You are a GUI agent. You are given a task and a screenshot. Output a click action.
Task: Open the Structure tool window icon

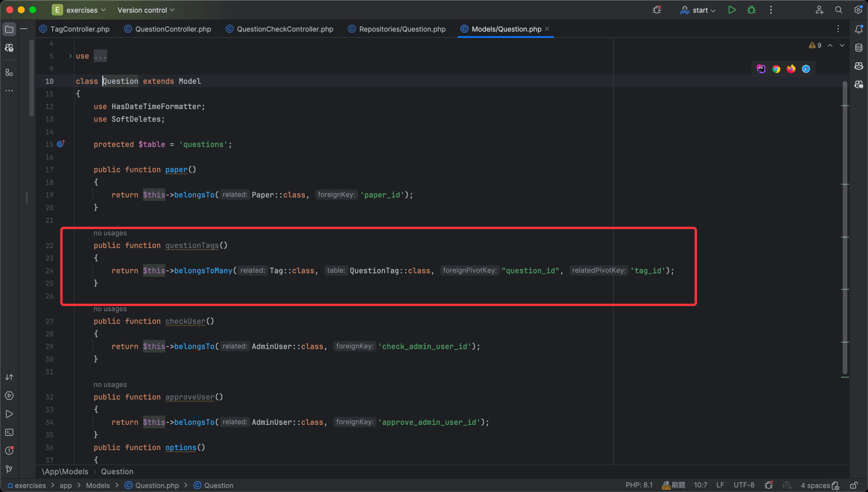pyautogui.click(x=9, y=72)
